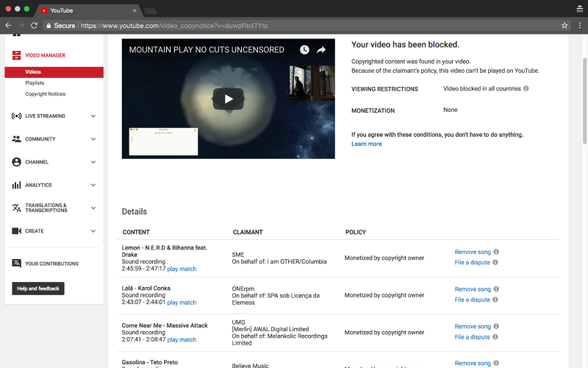The height and width of the screenshot is (368, 588).
Task: Click info icon next to Remove song for Gasolina
Action: tap(496, 363)
